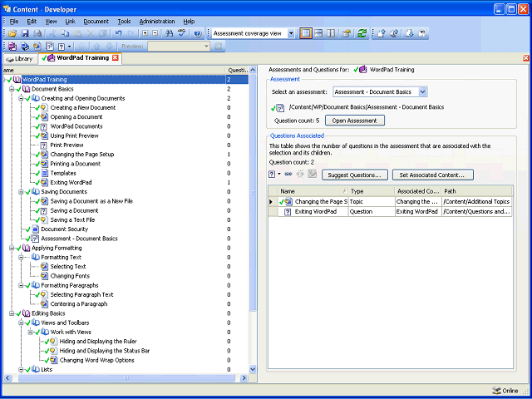
Task: Click the New Question icon in second toolbar
Action: (62, 46)
